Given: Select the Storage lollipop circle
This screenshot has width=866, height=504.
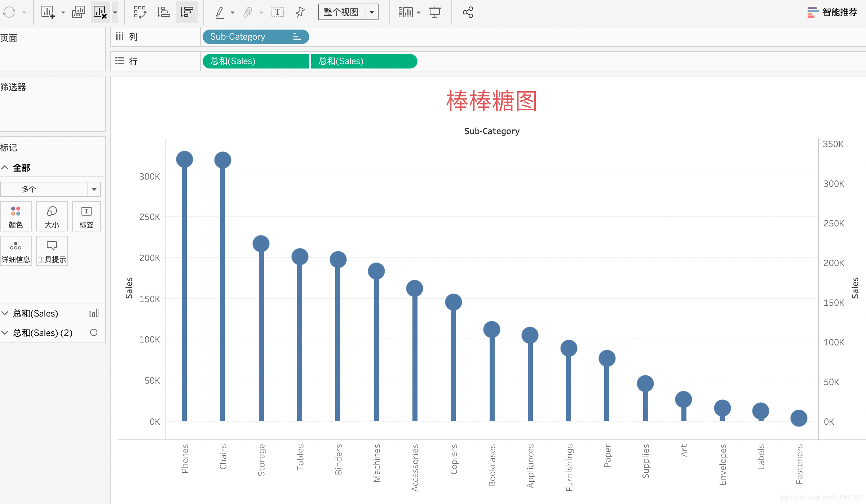Looking at the screenshot, I should coord(261,244).
